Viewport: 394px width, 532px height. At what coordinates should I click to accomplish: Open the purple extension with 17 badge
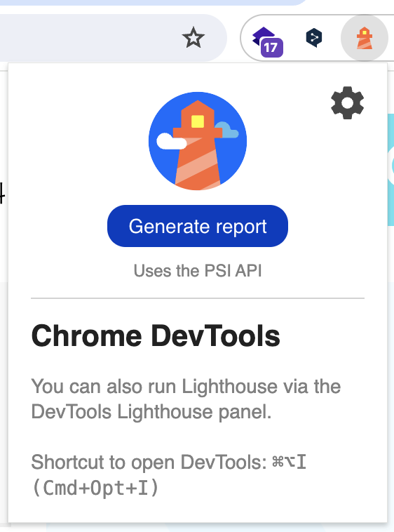pyautogui.click(x=268, y=41)
